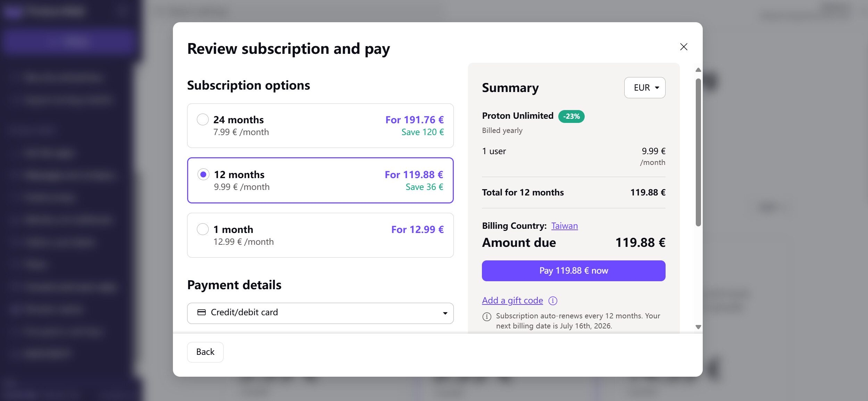868x401 pixels.
Task: Click the credit card icon in payment method
Action: pyautogui.click(x=201, y=312)
